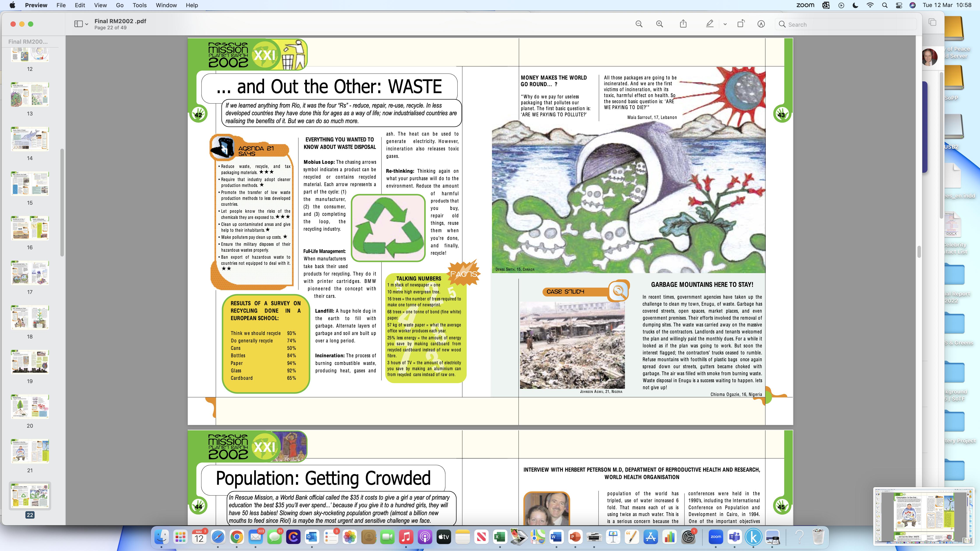Open Google Chrome in the Dock
This screenshot has width=980, height=551.
click(x=237, y=537)
